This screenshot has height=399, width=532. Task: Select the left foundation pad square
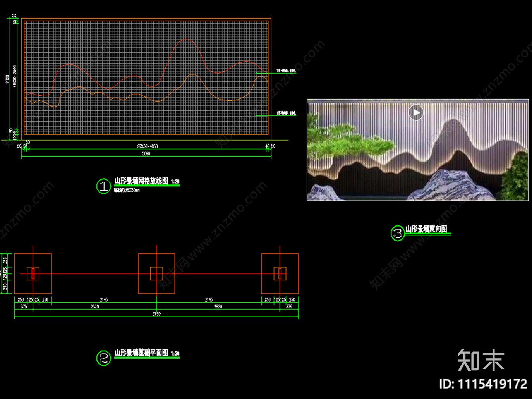33,273
